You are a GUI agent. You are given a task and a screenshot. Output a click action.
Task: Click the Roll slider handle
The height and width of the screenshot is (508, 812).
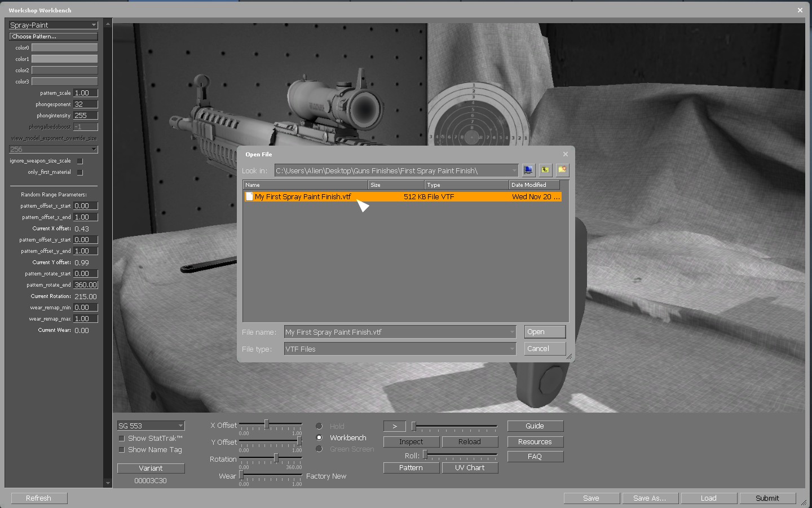point(425,454)
